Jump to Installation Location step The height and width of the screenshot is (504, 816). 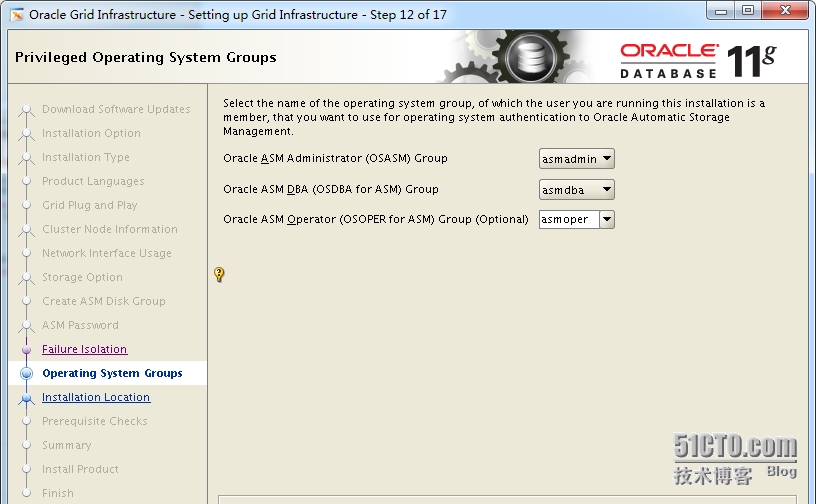96,397
